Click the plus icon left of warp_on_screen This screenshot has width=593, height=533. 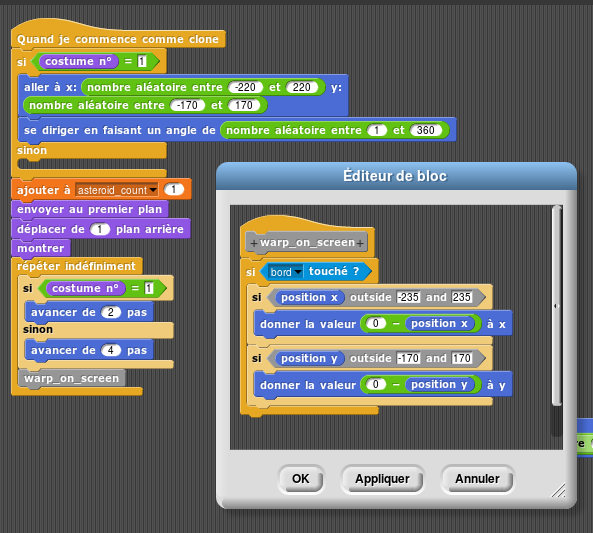click(x=254, y=243)
